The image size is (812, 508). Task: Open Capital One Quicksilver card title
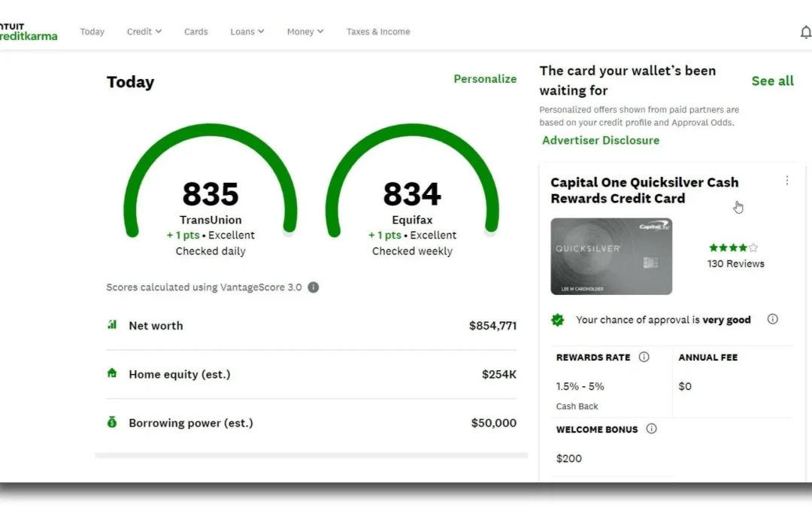[x=644, y=190]
